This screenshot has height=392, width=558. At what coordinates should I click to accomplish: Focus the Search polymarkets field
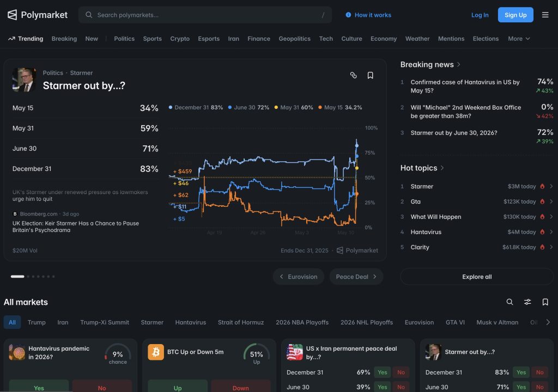click(205, 15)
